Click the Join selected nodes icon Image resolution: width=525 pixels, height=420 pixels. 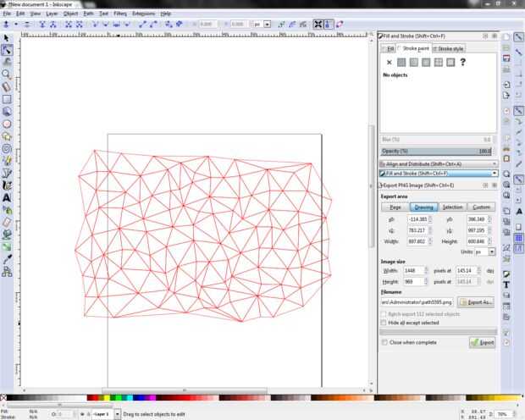coord(42,24)
